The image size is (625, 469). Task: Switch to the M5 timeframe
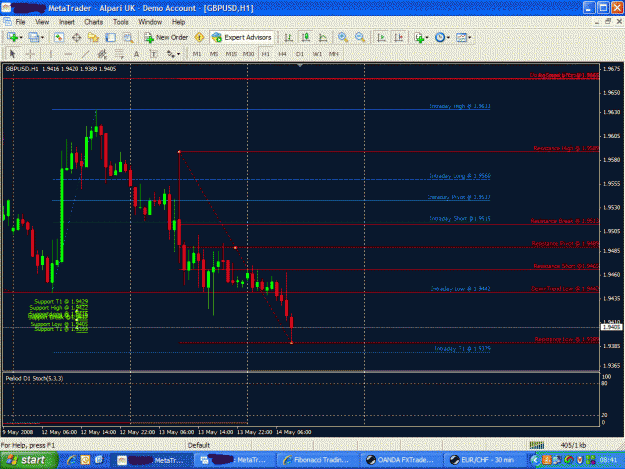coord(214,54)
